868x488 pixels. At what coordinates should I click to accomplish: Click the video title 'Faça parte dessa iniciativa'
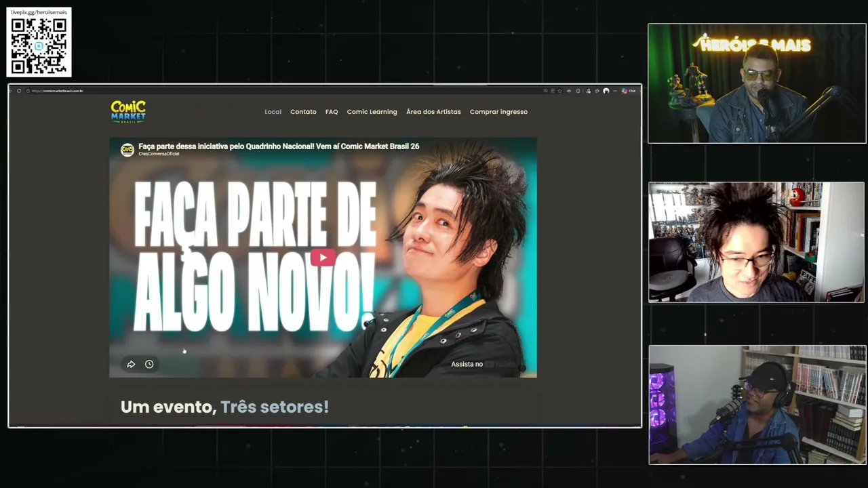click(279, 146)
